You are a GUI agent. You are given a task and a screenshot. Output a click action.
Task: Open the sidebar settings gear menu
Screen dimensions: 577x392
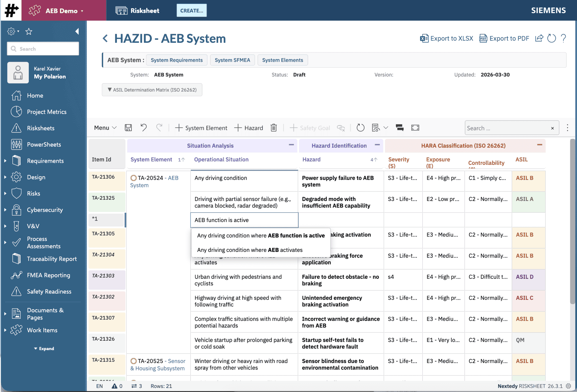(13, 31)
